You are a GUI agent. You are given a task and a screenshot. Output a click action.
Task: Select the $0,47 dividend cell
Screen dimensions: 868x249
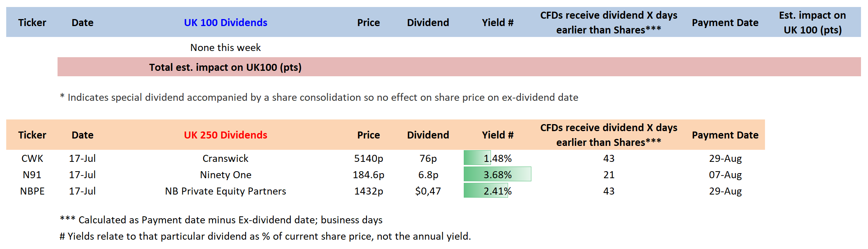pos(428,191)
